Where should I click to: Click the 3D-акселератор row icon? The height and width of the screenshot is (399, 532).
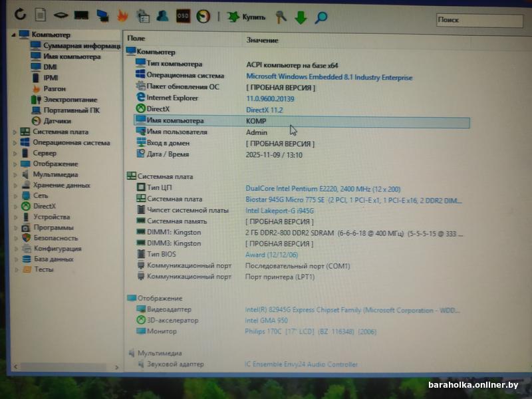pos(140,320)
